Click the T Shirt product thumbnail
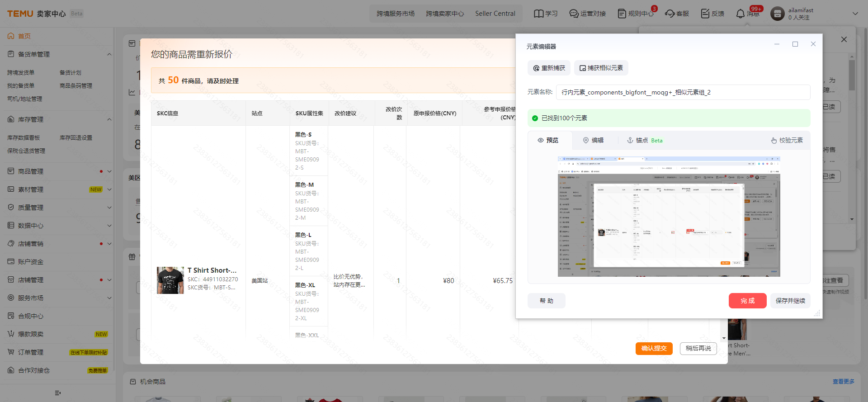Viewport: 868px width, 402px height. [x=170, y=280]
